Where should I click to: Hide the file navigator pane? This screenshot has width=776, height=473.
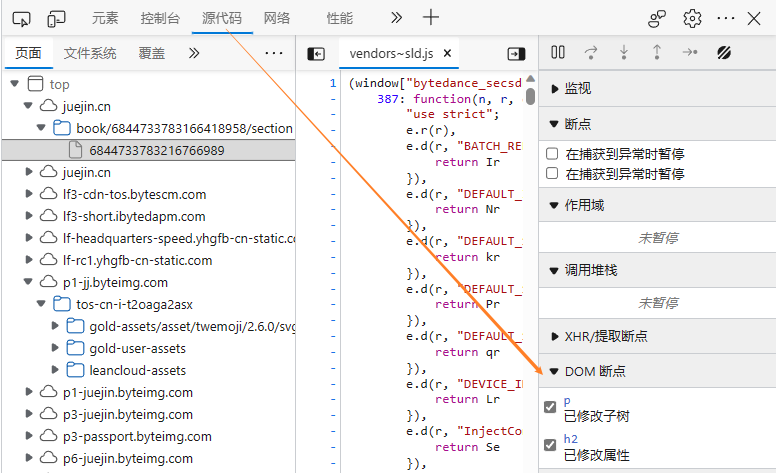click(x=316, y=54)
